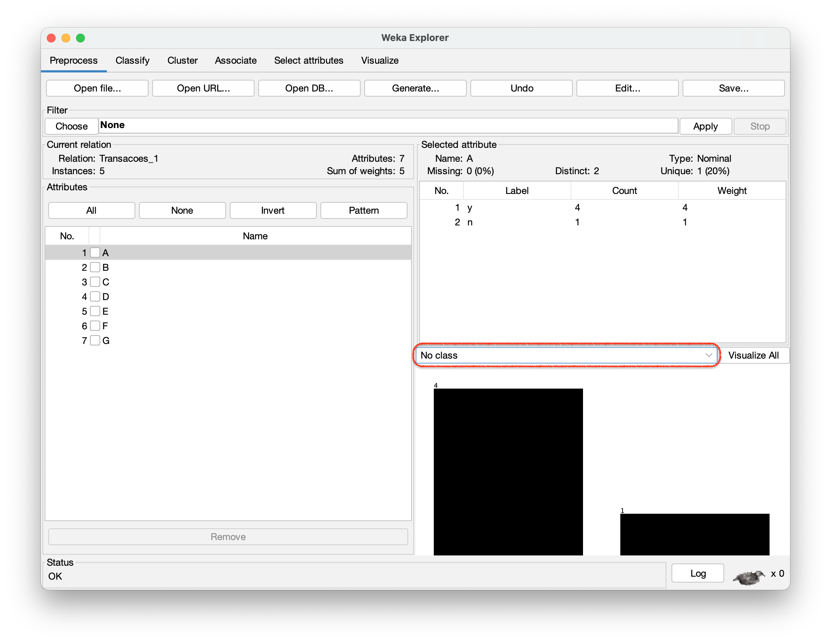The height and width of the screenshot is (644, 831).
Task: Open the No class dropdown
Action: (566, 355)
